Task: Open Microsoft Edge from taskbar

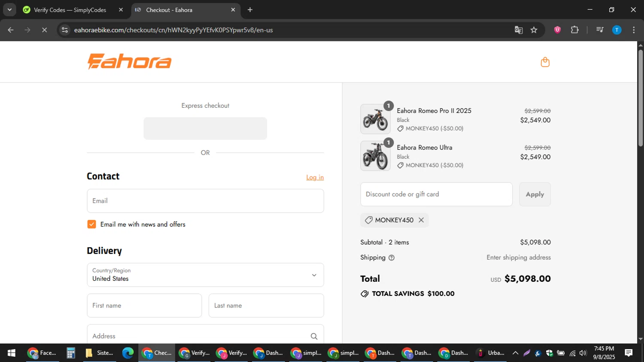Action: click(128, 353)
